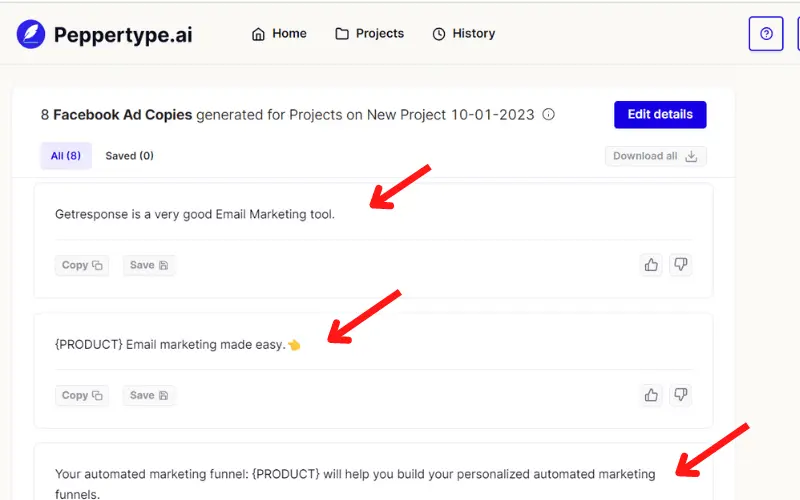Viewport: 800px width, 500px height.
Task: Open the Projects navigation link
Action: tap(369, 34)
